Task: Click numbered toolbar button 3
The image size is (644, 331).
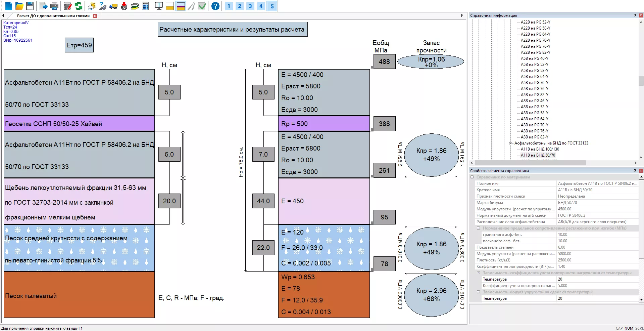Action: [250, 6]
